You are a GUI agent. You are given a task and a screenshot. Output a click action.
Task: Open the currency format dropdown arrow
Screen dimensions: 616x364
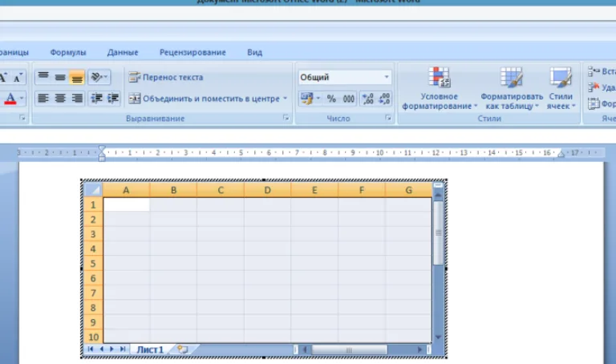click(318, 99)
